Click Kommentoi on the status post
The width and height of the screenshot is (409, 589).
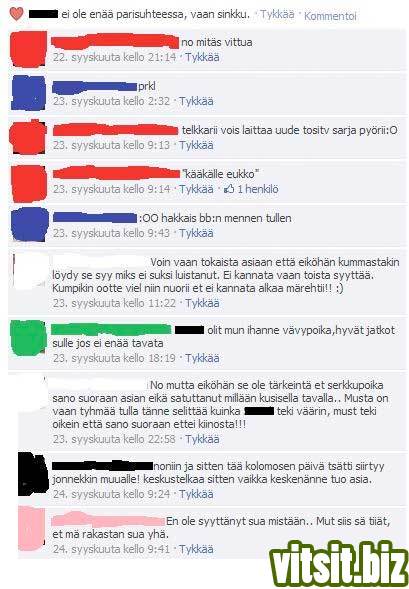click(x=330, y=16)
